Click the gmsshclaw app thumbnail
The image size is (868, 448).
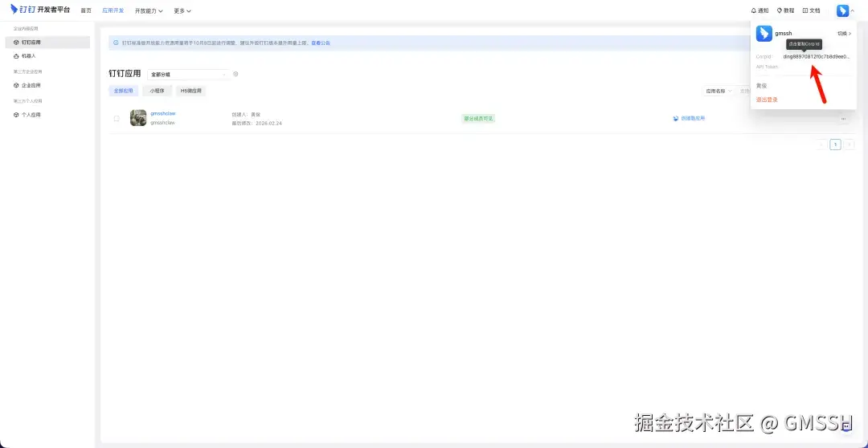tap(138, 118)
